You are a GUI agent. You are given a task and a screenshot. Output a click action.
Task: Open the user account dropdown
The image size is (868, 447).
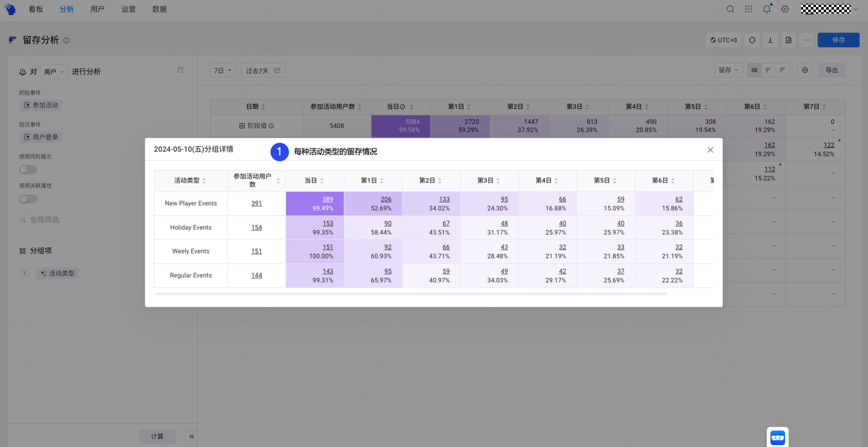click(829, 9)
